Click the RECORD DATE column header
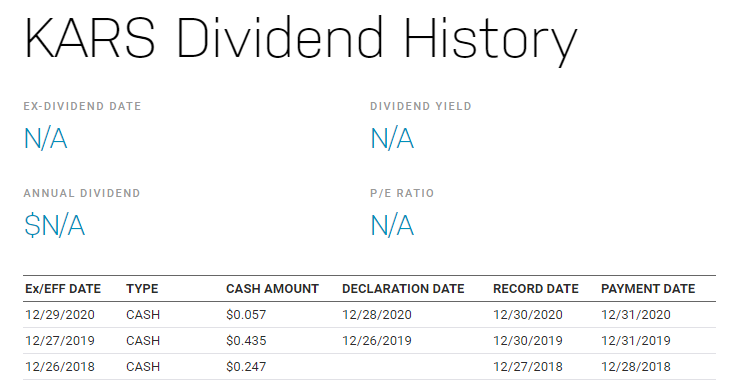This screenshot has width=743, height=392. (x=536, y=289)
